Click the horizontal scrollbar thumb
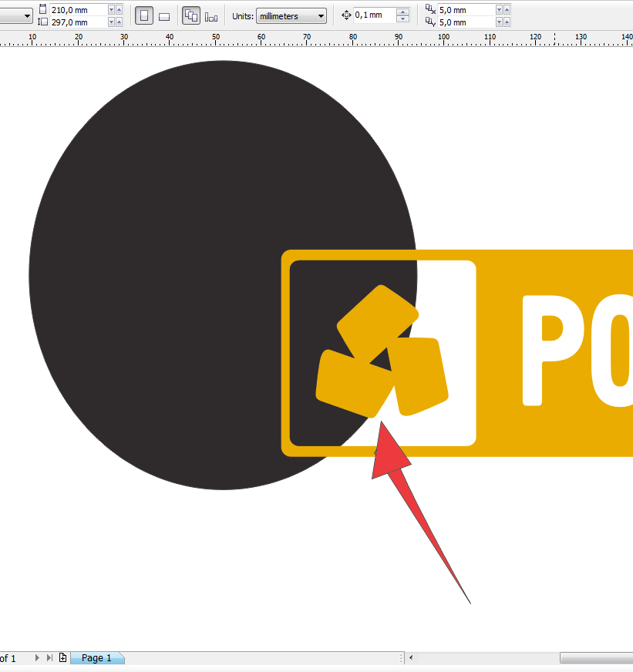Image resolution: width=633 pixels, height=672 pixels. click(x=596, y=657)
